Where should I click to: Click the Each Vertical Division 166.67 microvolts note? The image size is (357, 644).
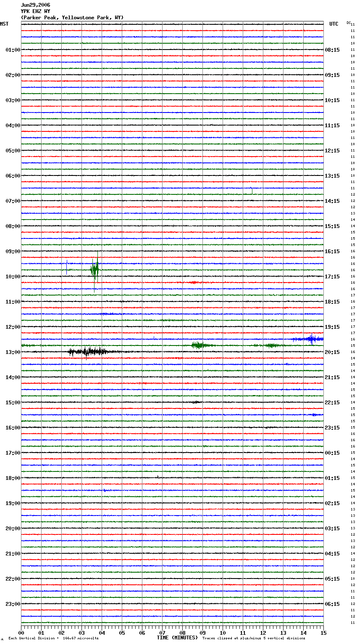tap(53, 639)
